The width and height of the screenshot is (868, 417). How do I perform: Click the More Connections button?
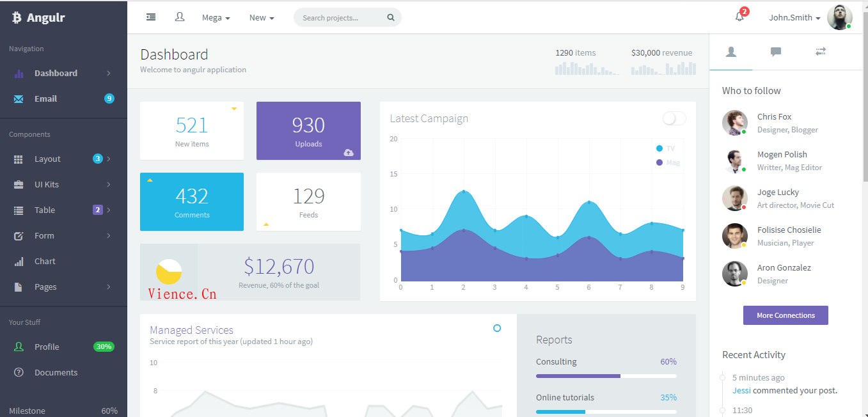[x=785, y=315]
